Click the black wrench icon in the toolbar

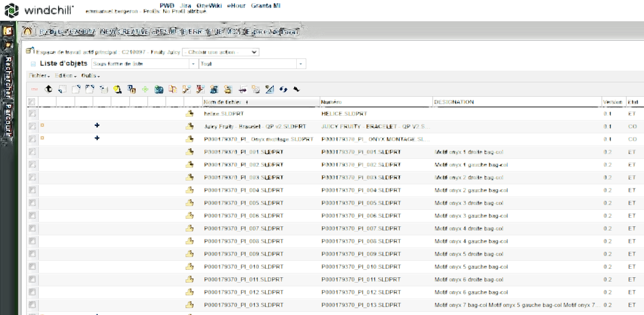(x=296, y=89)
